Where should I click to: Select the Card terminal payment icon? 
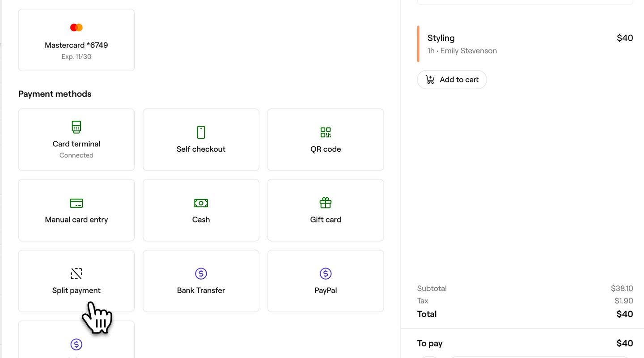point(76,127)
